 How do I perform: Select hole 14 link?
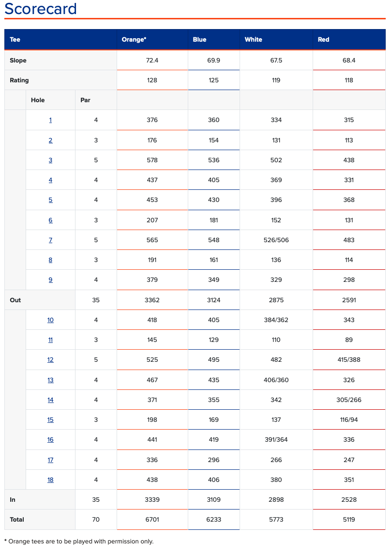click(x=50, y=400)
